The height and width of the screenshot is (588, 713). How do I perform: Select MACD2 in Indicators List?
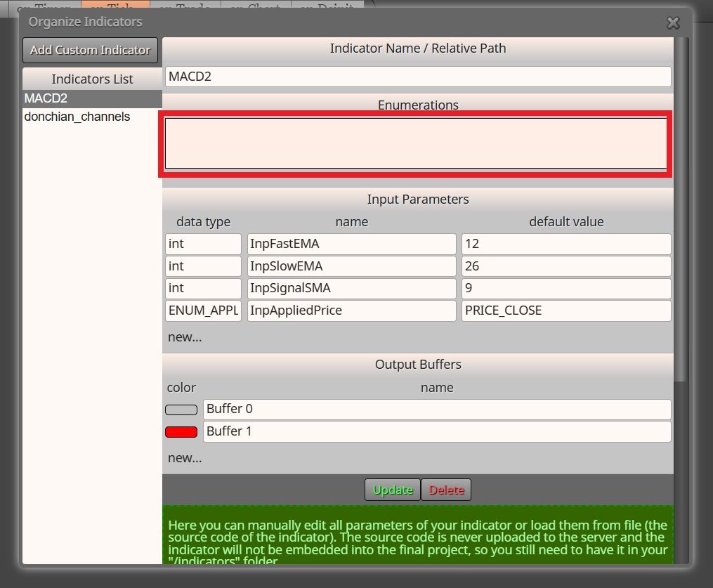tap(92, 98)
